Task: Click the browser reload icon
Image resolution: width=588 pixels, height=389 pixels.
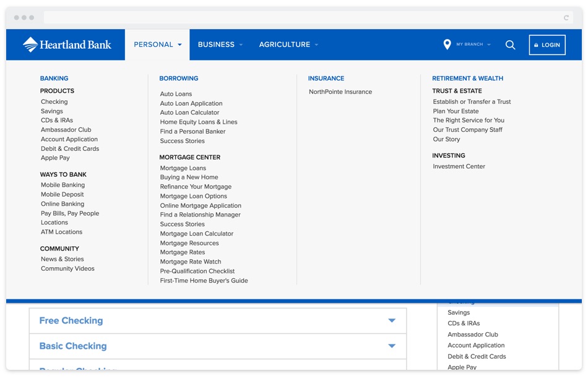Action: pos(566,17)
